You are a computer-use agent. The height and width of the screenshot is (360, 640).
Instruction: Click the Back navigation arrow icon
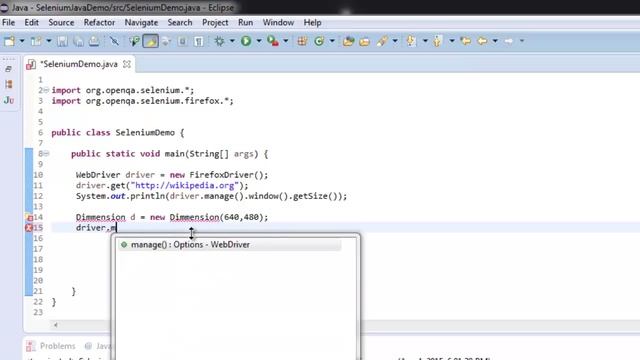482,41
